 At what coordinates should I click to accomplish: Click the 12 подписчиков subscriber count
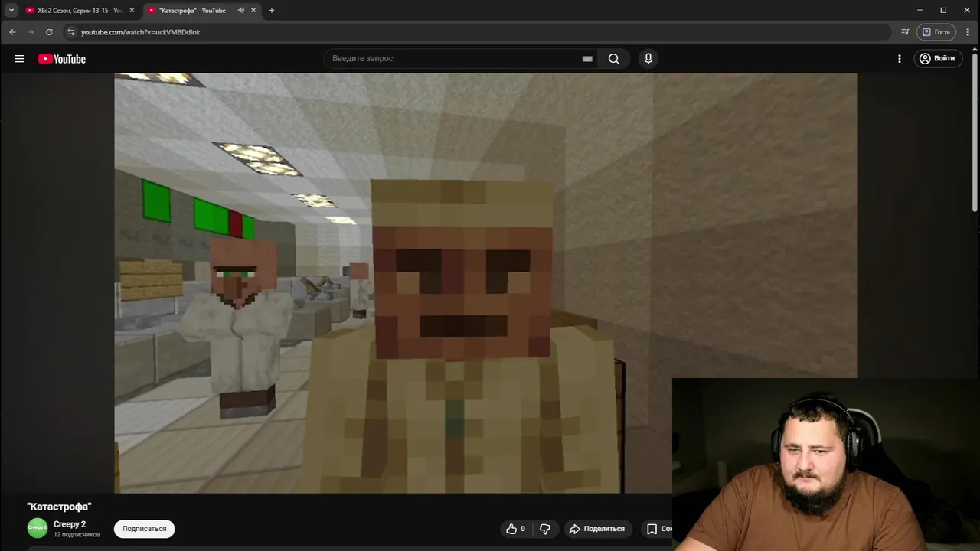pos(77,534)
